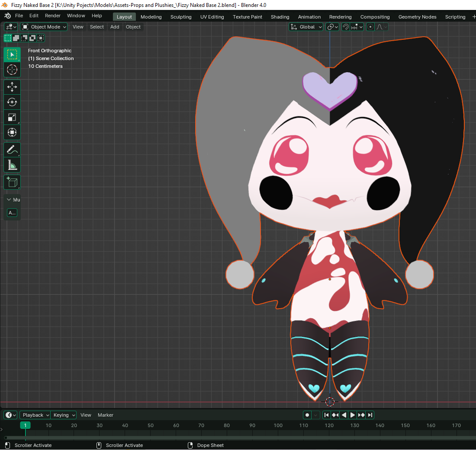Select the Add Cube tool
Image resolution: width=476 pixels, height=450 pixels.
[x=12, y=182]
